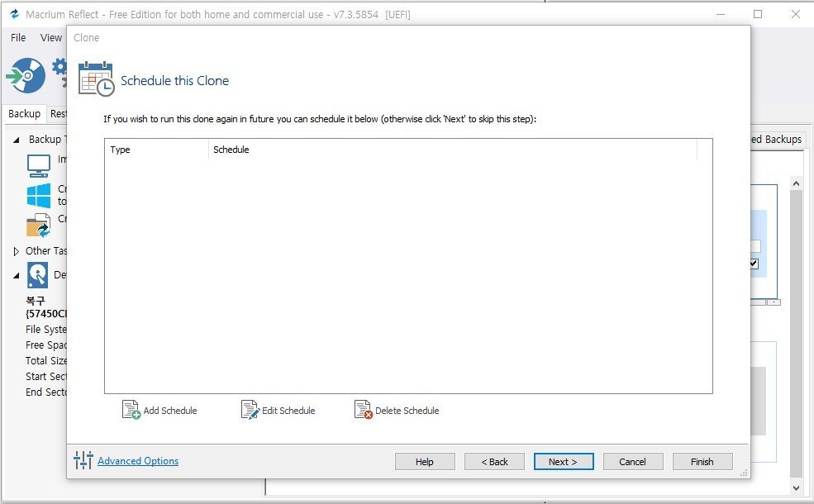Collapse the Details section
This screenshot has width=814, height=504.
[x=16, y=275]
